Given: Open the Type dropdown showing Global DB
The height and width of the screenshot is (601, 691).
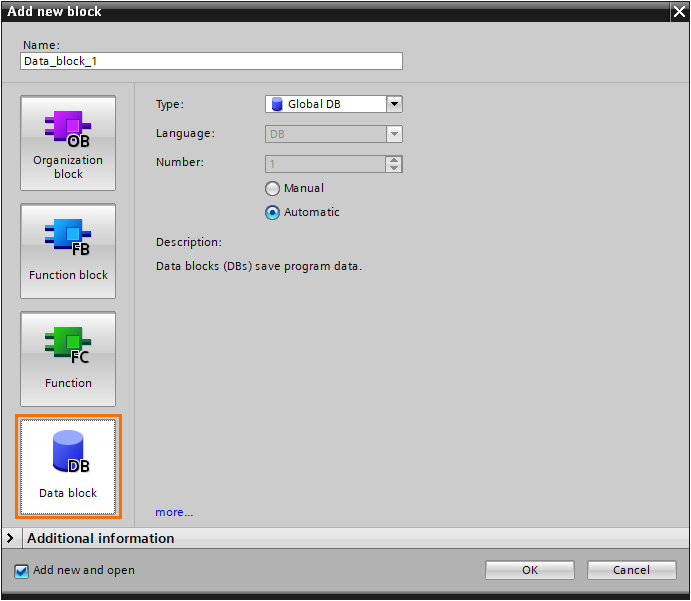Looking at the screenshot, I should (x=394, y=104).
